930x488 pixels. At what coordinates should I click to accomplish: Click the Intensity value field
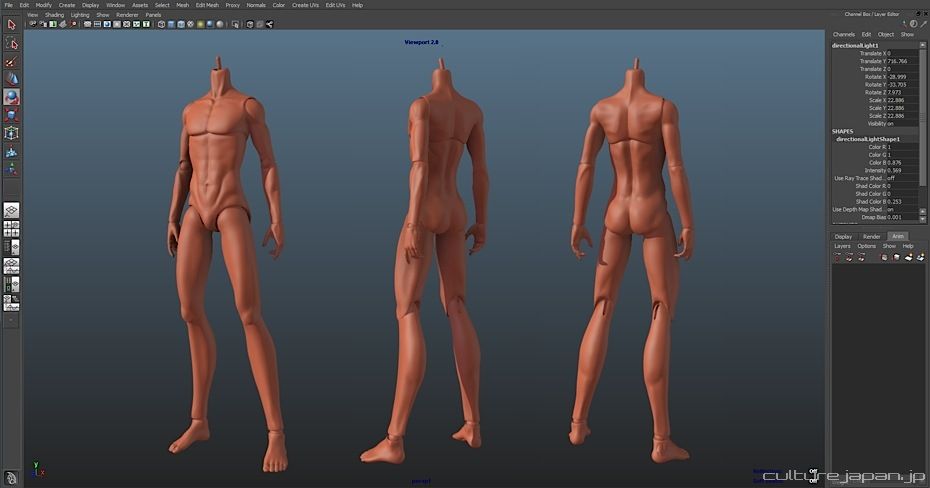(x=895, y=170)
